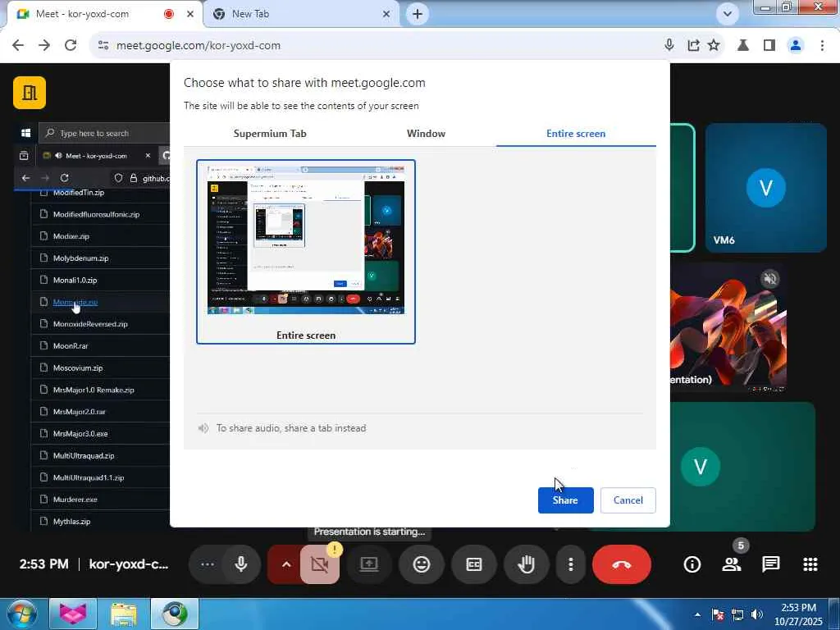Image resolution: width=840 pixels, height=630 pixels.
Task: Toggle the camera off button
Action: pos(319,564)
